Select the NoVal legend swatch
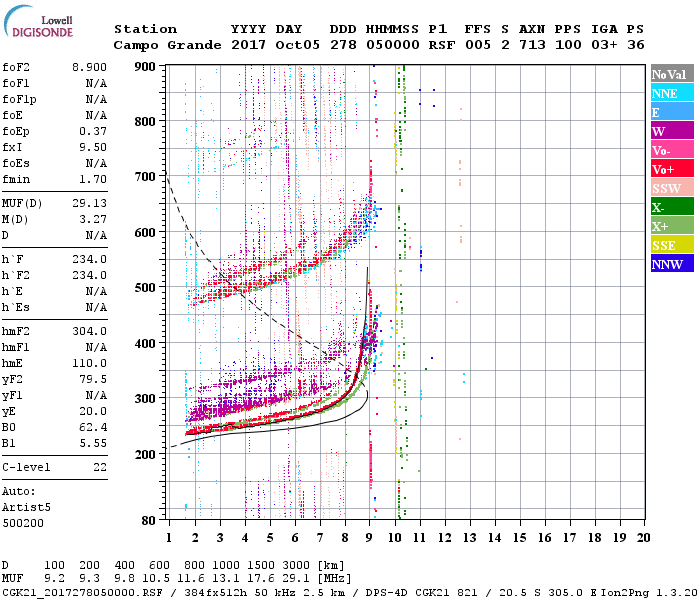700x600 pixels. coord(672,74)
